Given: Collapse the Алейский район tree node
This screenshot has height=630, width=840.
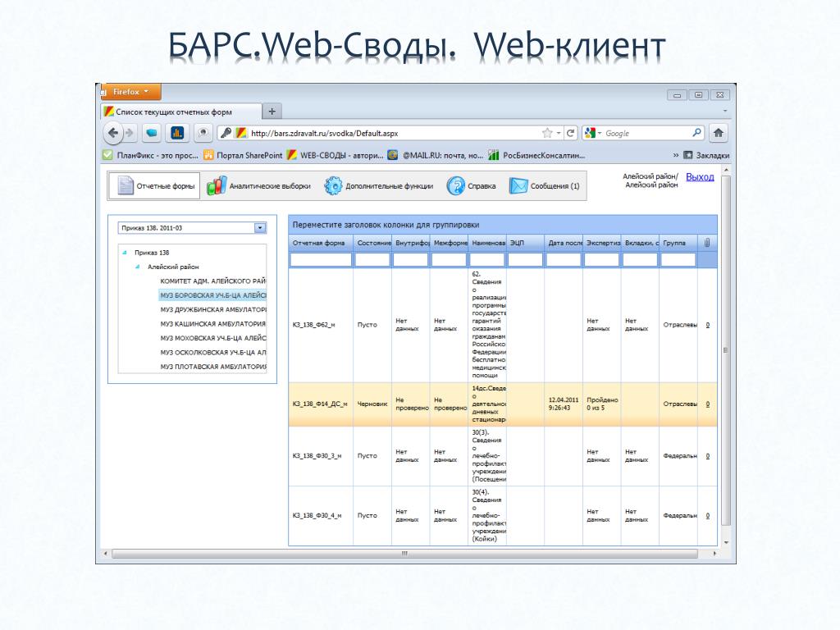Looking at the screenshot, I should coord(138,267).
